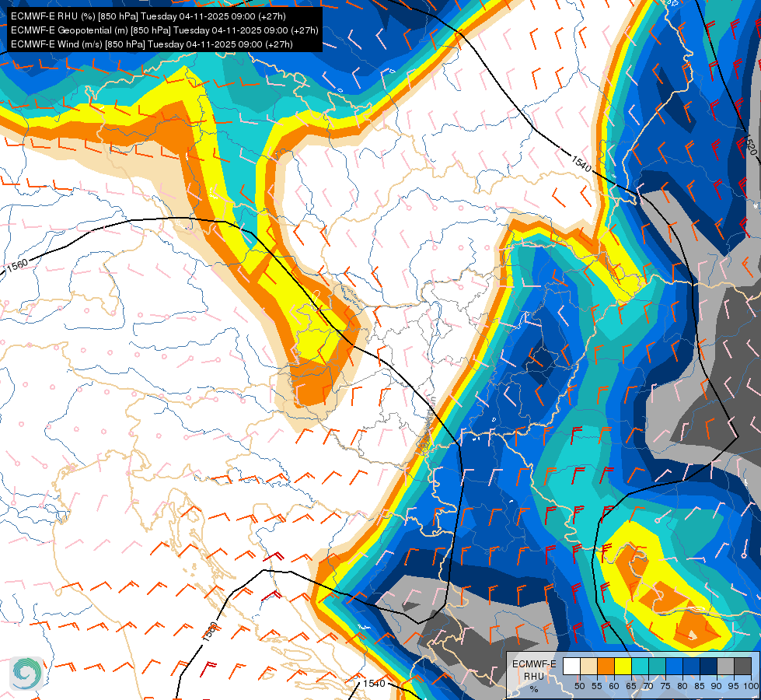Click the legend tick value 60
This screenshot has height=700, width=761.
[x=614, y=686]
